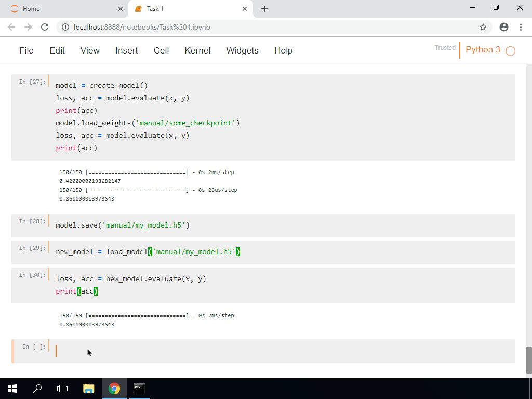Click the In [28] prompt label
532x399 pixels.
pos(32,221)
